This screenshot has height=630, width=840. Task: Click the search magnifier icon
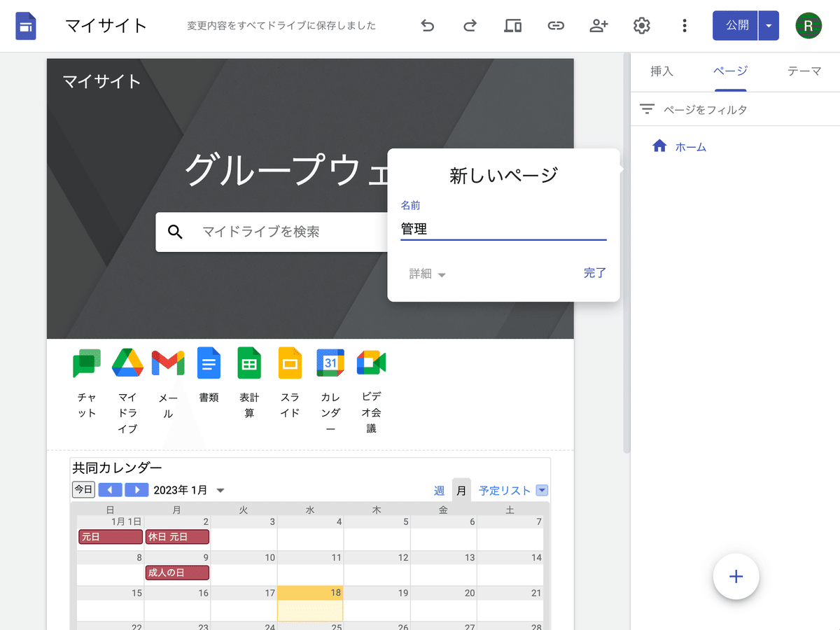176,232
